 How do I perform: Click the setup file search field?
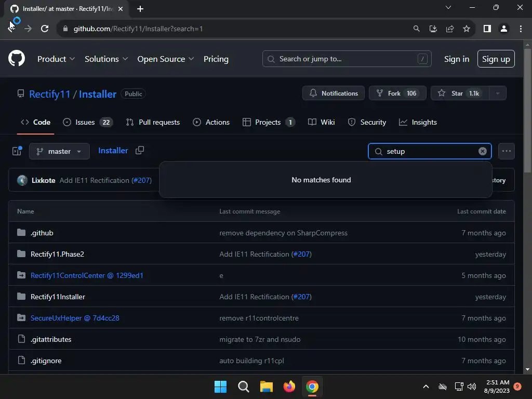(430, 151)
